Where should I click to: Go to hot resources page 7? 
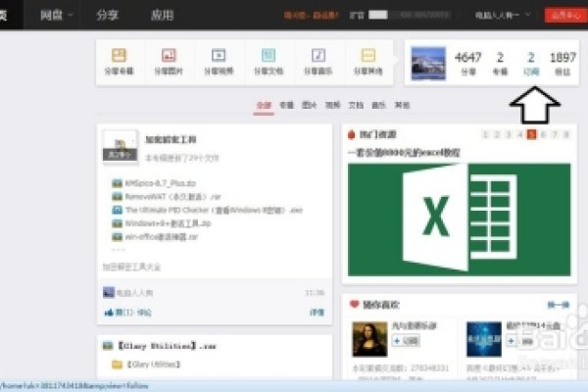(x=555, y=134)
